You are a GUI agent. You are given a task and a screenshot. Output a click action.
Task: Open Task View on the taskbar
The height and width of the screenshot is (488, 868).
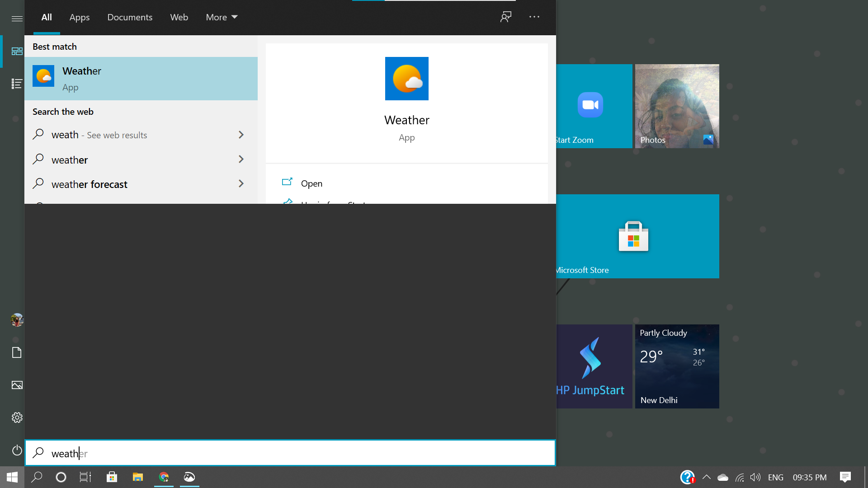(x=85, y=477)
